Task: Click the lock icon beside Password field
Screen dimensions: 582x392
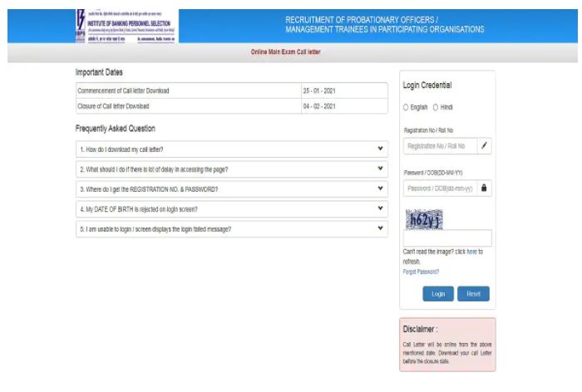Action: pos(485,189)
